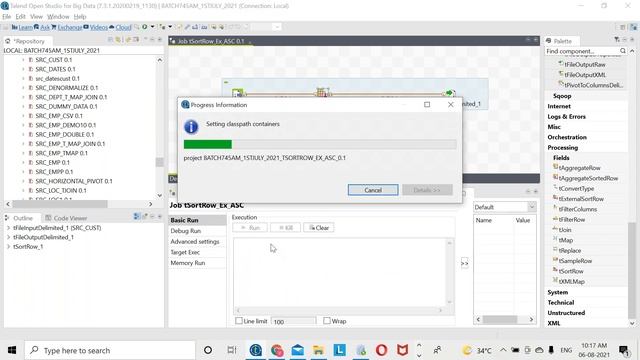
Task: Expand the SRC_CUST 0.1 repository item
Action: pos(23,60)
